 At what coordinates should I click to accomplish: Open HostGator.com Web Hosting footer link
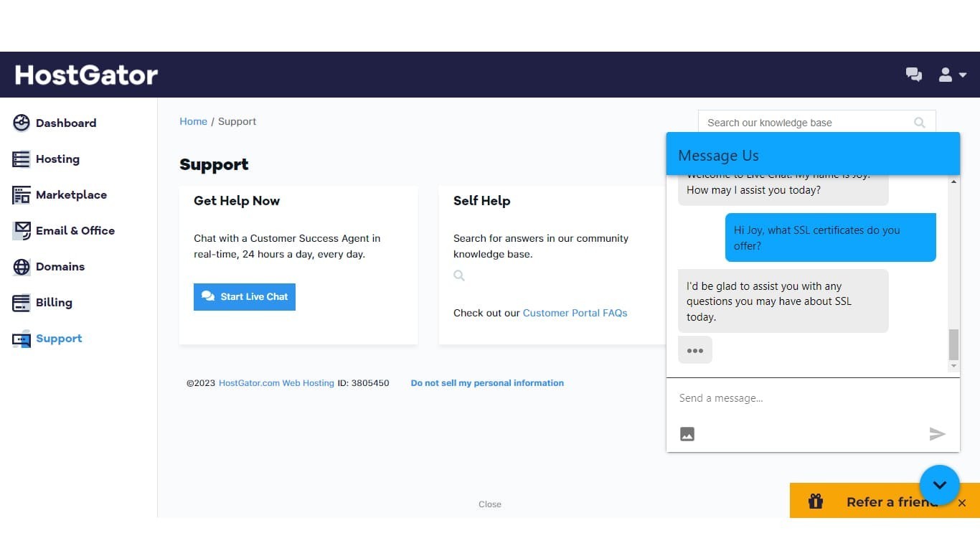276,383
